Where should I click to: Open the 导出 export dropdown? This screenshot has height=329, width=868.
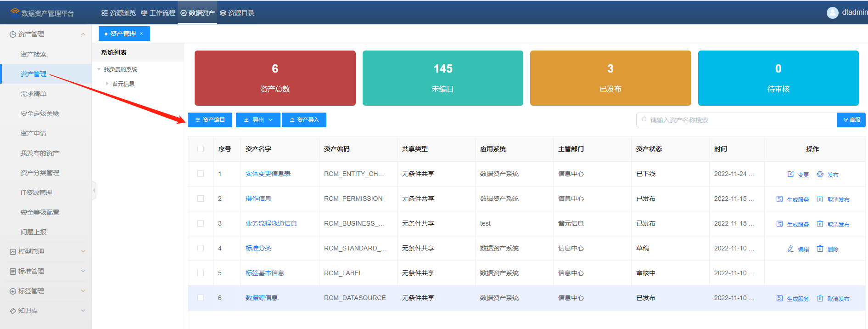click(258, 120)
